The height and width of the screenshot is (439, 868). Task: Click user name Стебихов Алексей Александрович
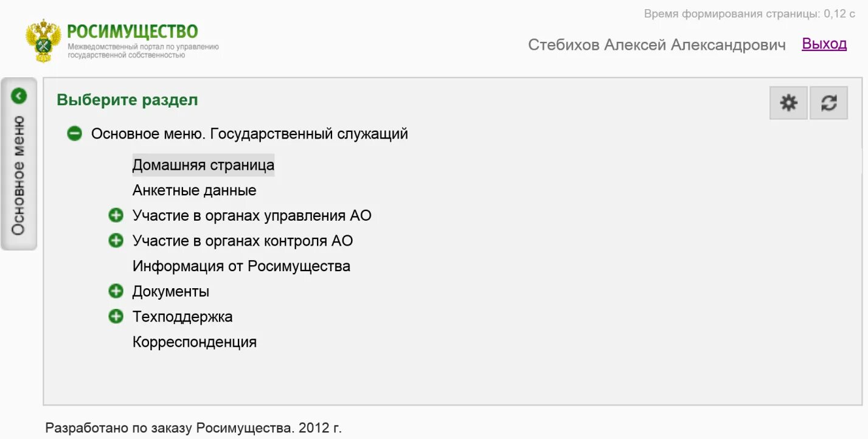[657, 45]
